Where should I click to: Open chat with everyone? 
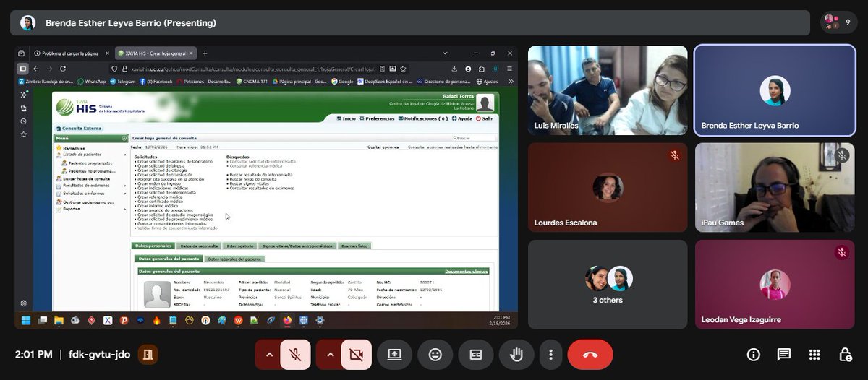tap(784, 355)
